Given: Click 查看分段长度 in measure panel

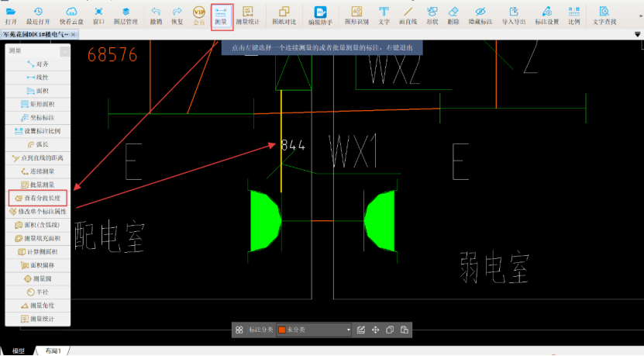Looking at the screenshot, I should click(39, 199).
